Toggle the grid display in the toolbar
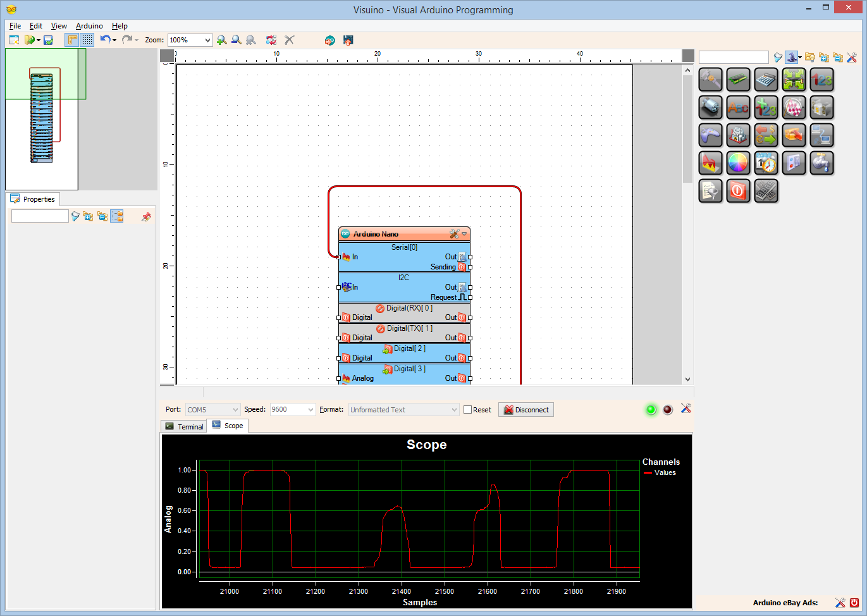This screenshot has height=616, width=867. (87, 40)
